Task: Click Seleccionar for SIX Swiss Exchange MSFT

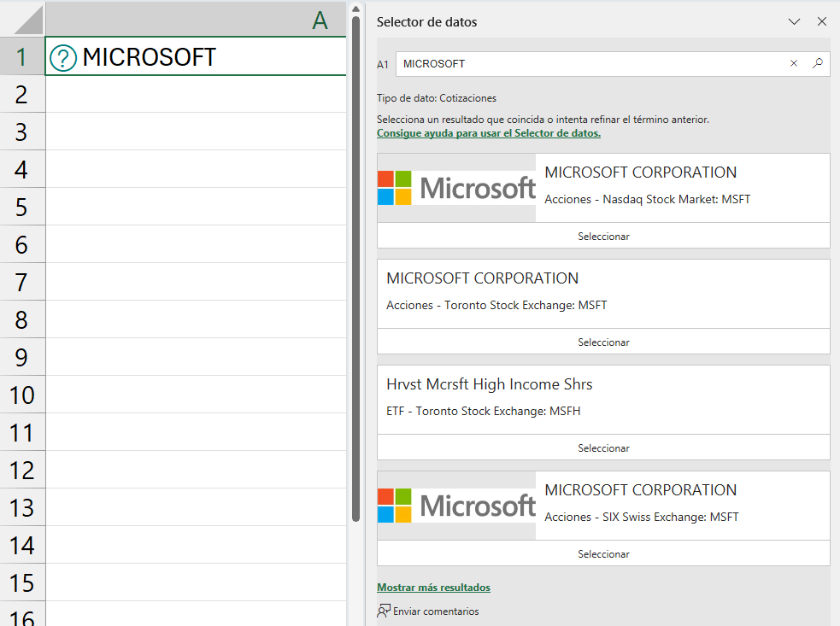Action: pyautogui.click(x=604, y=554)
